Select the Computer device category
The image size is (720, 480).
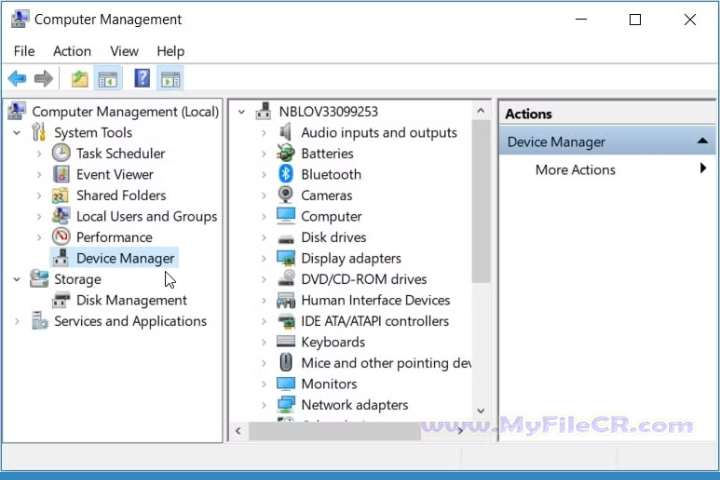[x=331, y=216]
